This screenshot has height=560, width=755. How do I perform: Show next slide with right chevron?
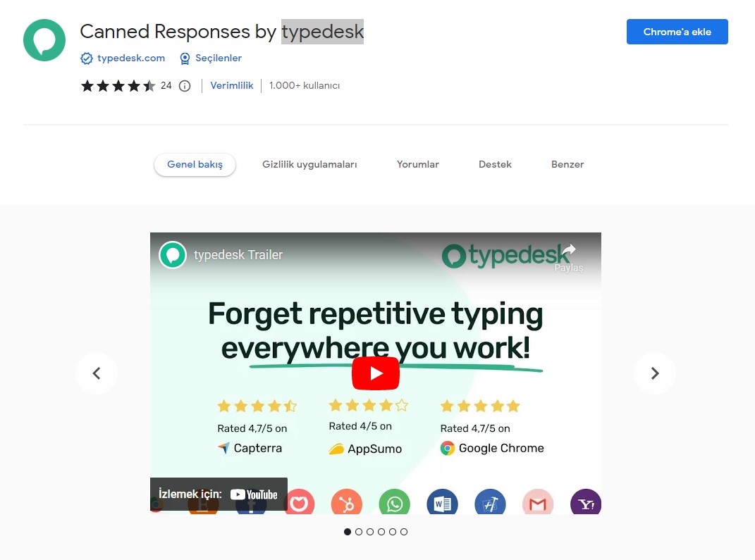(x=655, y=373)
